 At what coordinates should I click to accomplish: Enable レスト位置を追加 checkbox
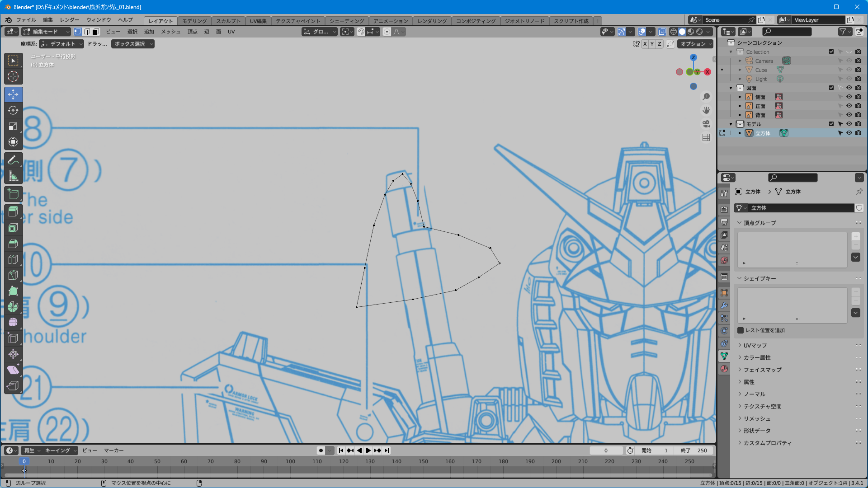pos(741,330)
